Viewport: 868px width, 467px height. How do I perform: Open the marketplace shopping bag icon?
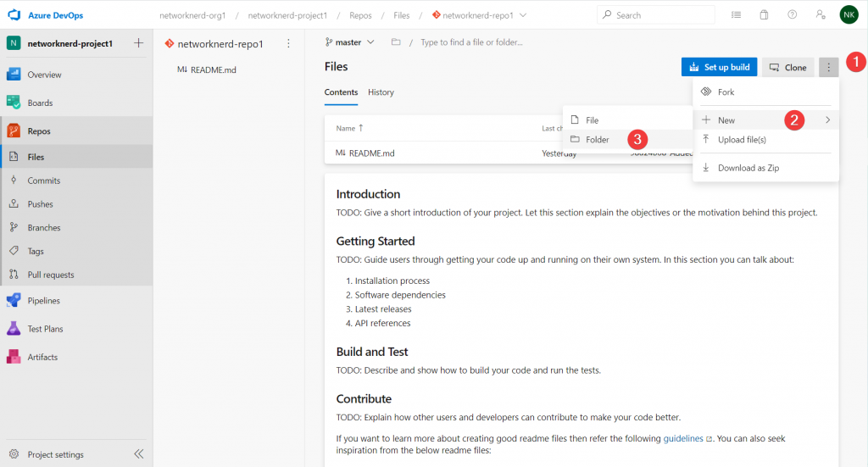point(764,15)
